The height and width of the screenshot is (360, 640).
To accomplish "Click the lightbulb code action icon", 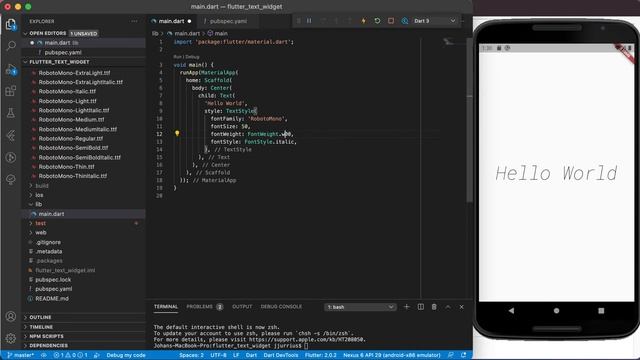I will tap(177, 133).
